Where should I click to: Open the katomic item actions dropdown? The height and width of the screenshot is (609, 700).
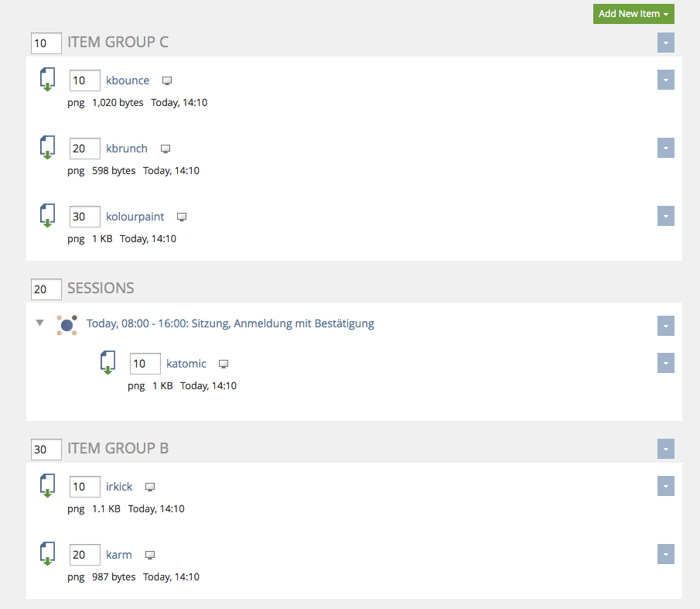pyautogui.click(x=665, y=363)
